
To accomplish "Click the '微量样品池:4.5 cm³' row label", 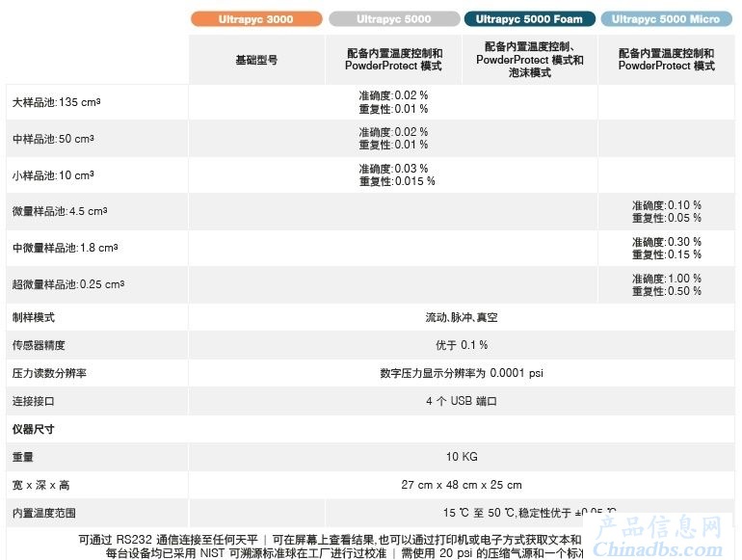I will point(60,211).
